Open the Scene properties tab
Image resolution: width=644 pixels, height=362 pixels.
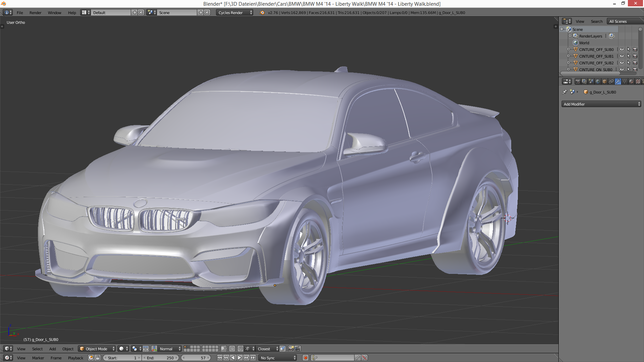[x=591, y=81]
